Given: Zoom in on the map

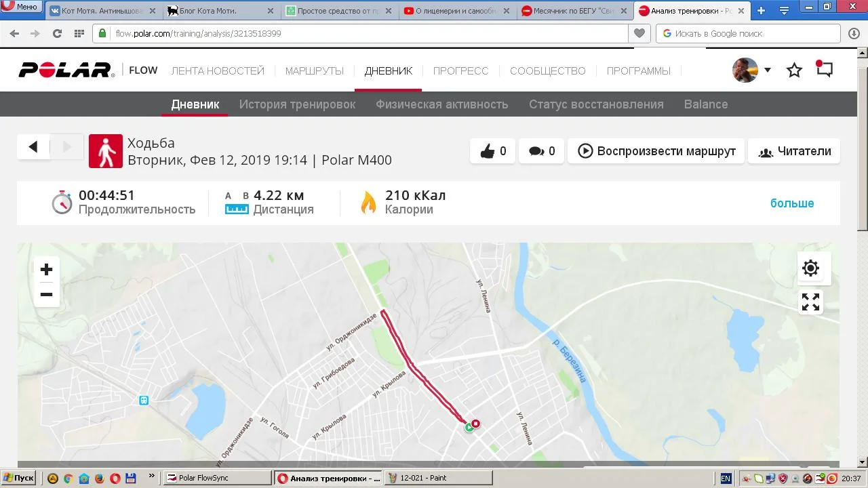Looking at the screenshot, I should [x=46, y=270].
